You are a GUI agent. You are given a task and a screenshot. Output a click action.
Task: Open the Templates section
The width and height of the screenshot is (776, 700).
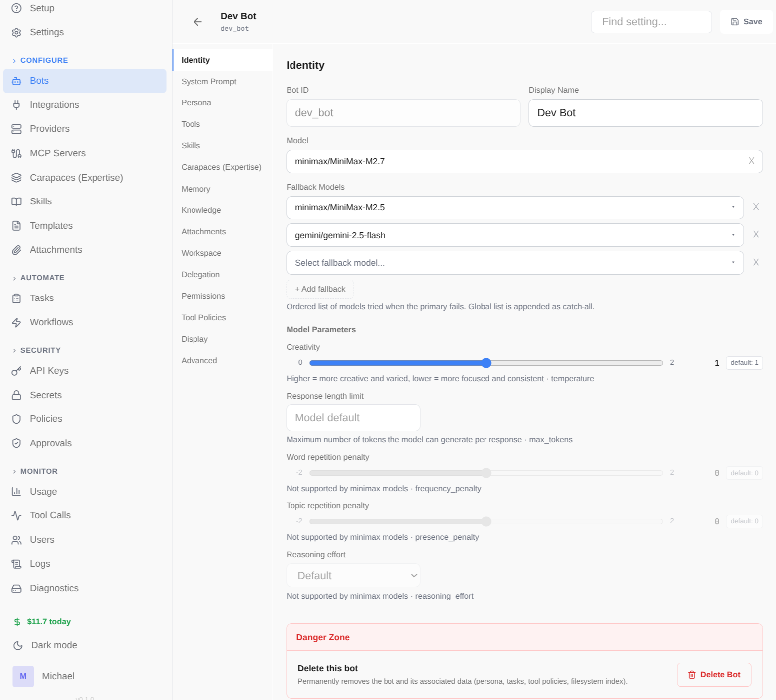[x=51, y=225]
